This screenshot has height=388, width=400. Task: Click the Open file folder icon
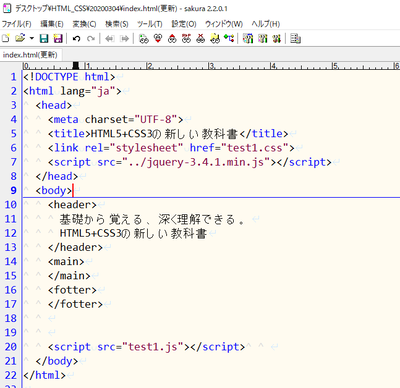tap(20, 38)
